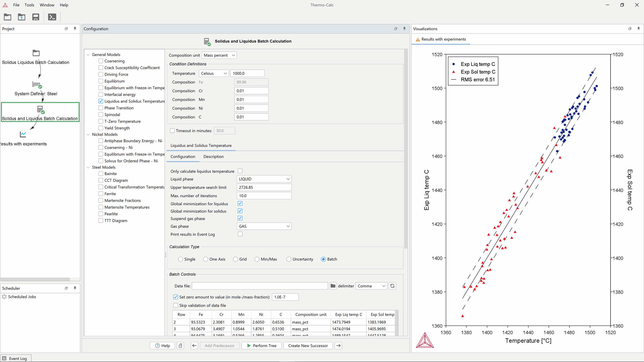Switch to the Description tab
Viewport: 644px width, 362px height.
(x=213, y=156)
